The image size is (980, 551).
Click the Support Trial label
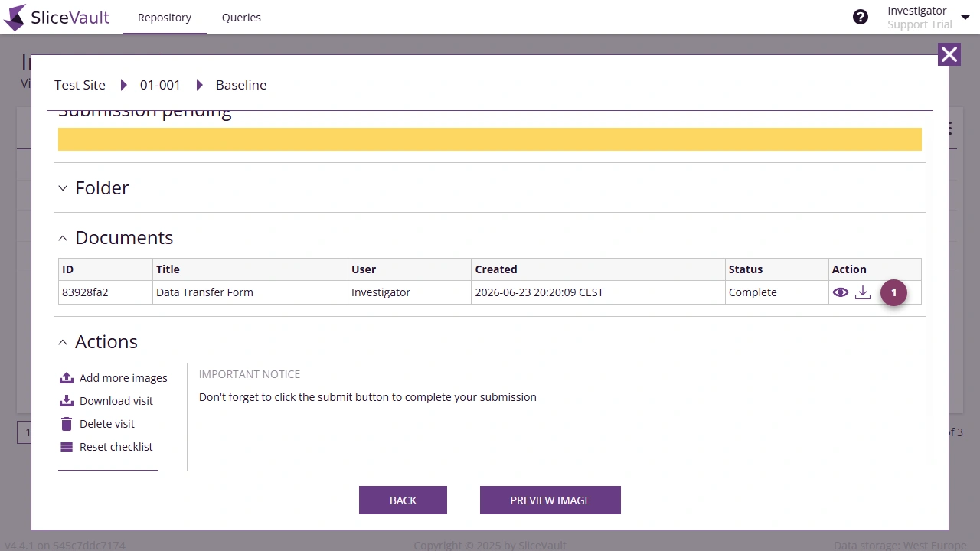[x=920, y=24]
